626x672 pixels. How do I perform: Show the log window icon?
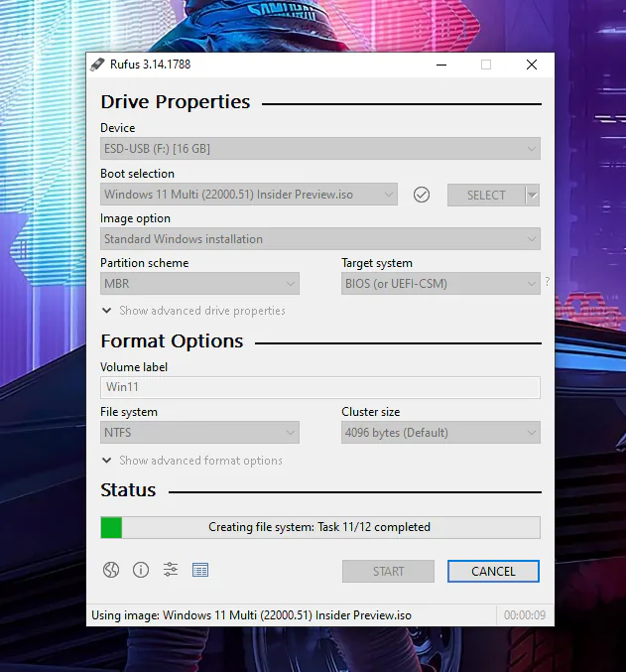pos(200,570)
